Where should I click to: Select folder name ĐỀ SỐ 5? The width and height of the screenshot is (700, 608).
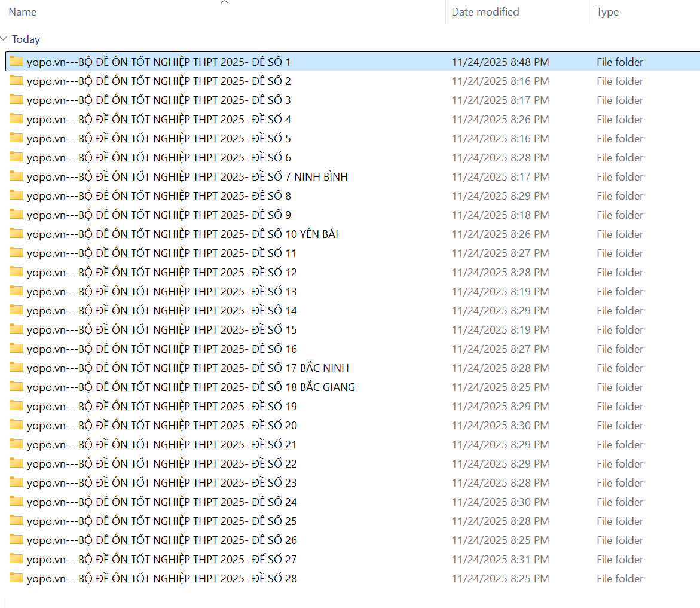158,139
